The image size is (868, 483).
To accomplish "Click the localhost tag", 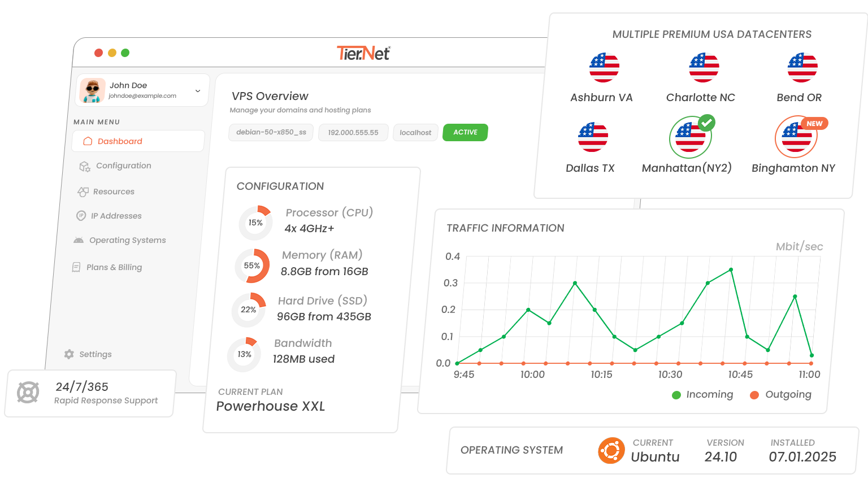I will click(x=415, y=133).
